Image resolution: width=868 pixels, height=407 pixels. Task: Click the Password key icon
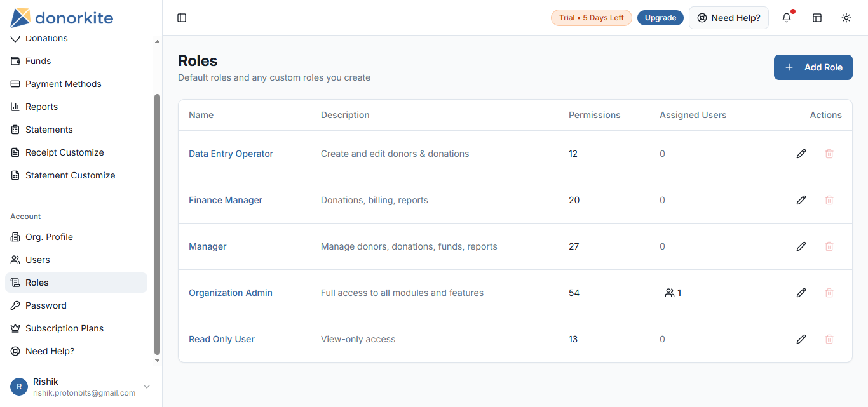15,305
